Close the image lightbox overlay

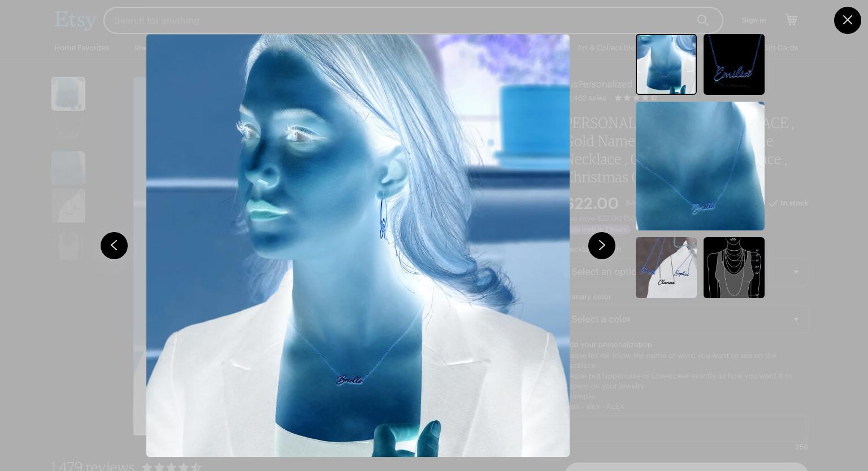click(x=847, y=20)
